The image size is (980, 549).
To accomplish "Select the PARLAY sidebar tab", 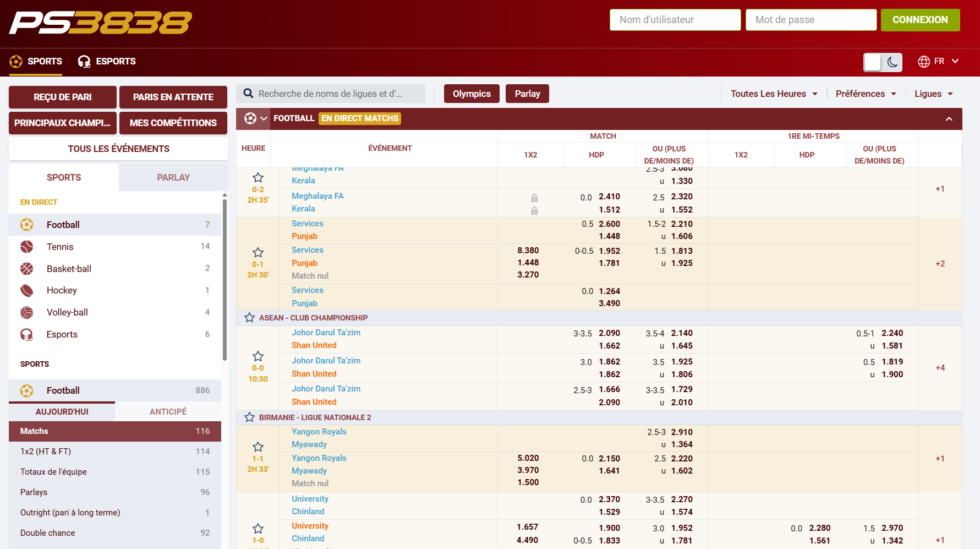I will (x=173, y=177).
